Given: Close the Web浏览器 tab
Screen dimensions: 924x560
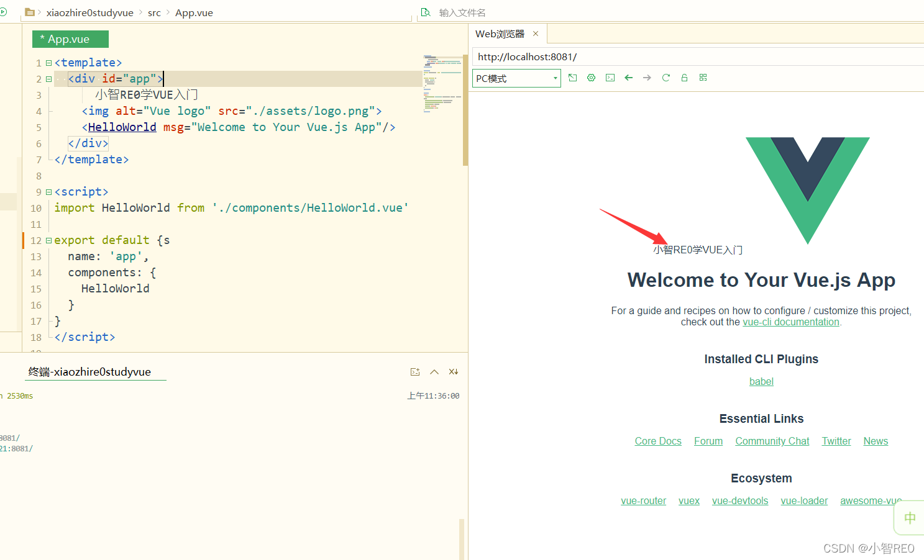Looking at the screenshot, I should [536, 34].
